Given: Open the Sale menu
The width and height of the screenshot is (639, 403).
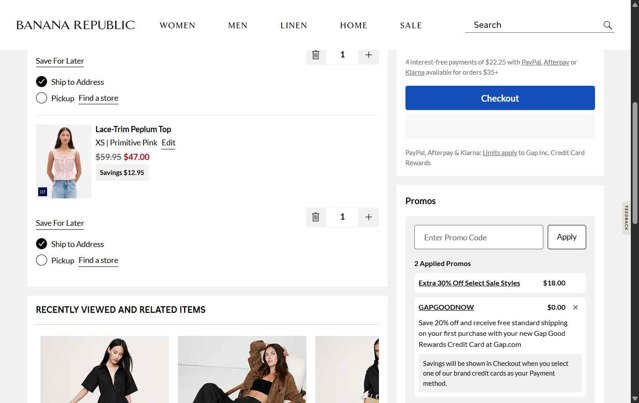Looking at the screenshot, I should click(x=410, y=25).
